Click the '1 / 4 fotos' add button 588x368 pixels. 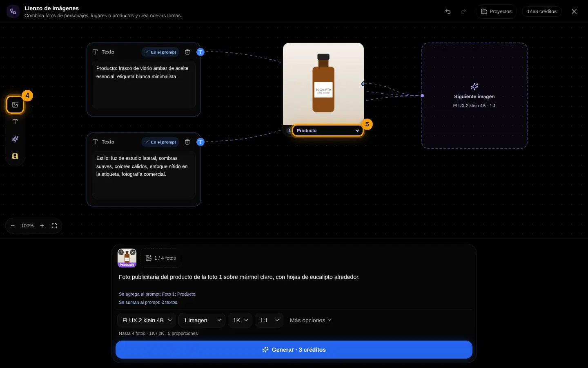(161, 258)
